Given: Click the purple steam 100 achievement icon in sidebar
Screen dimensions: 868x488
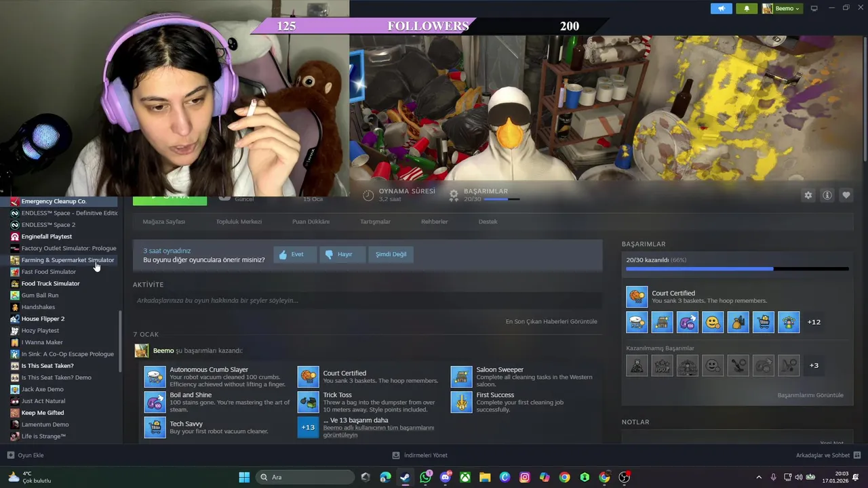Looking at the screenshot, I should 688,322.
